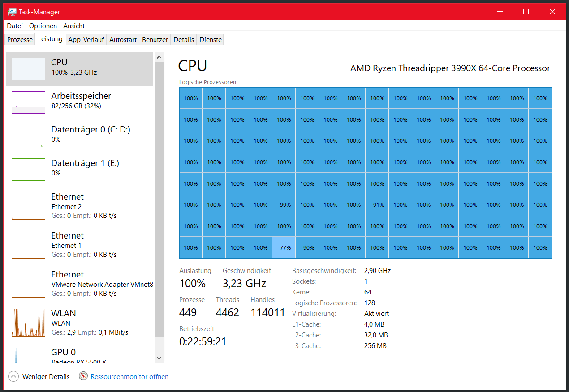Click the Sockets value 1

[x=366, y=281]
